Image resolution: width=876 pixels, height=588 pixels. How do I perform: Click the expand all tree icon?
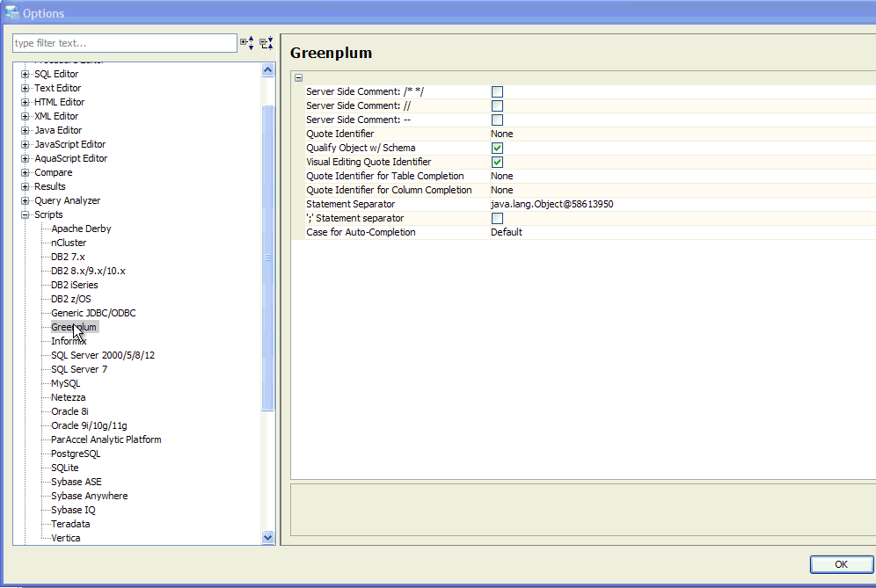click(x=247, y=43)
